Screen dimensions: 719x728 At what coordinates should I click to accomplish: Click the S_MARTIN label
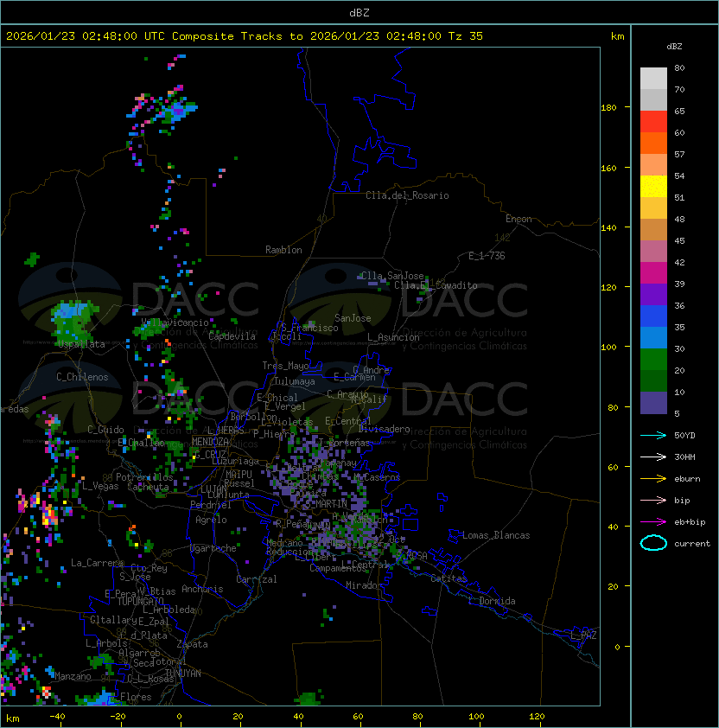[x=327, y=504]
